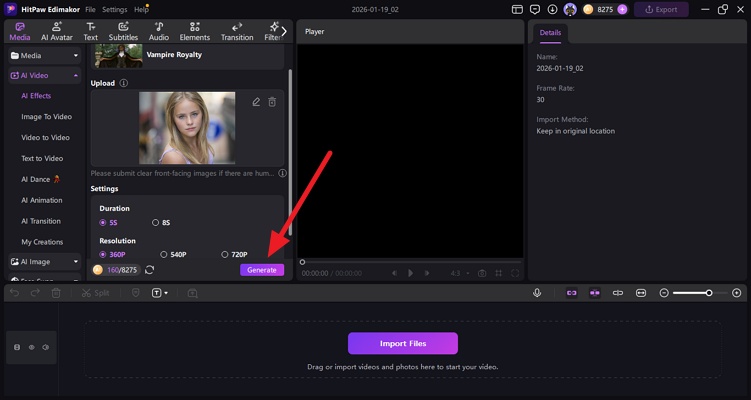Click the timeline zoom slider
Screen dimensions: 751x400
[x=708, y=293]
